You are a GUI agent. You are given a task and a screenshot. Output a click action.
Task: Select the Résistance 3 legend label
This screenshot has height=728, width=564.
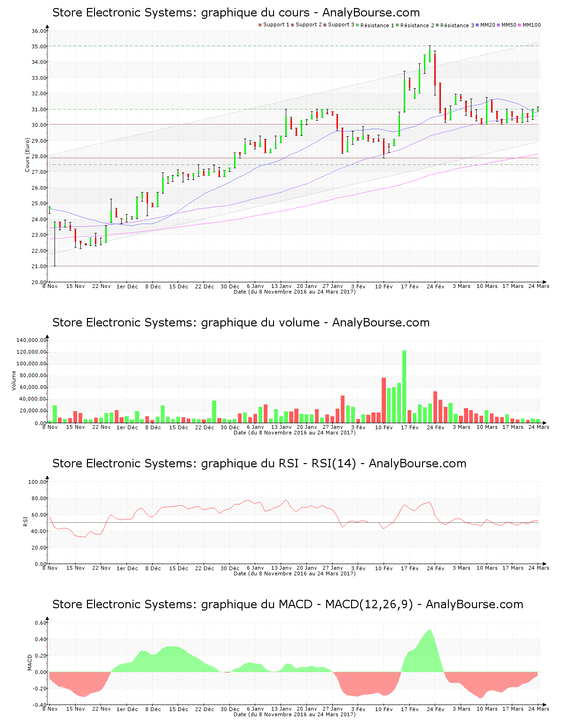click(457, 25)
